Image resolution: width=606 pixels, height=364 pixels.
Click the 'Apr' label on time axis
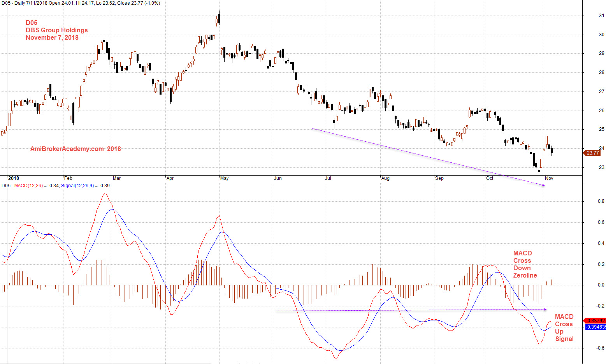170,178
